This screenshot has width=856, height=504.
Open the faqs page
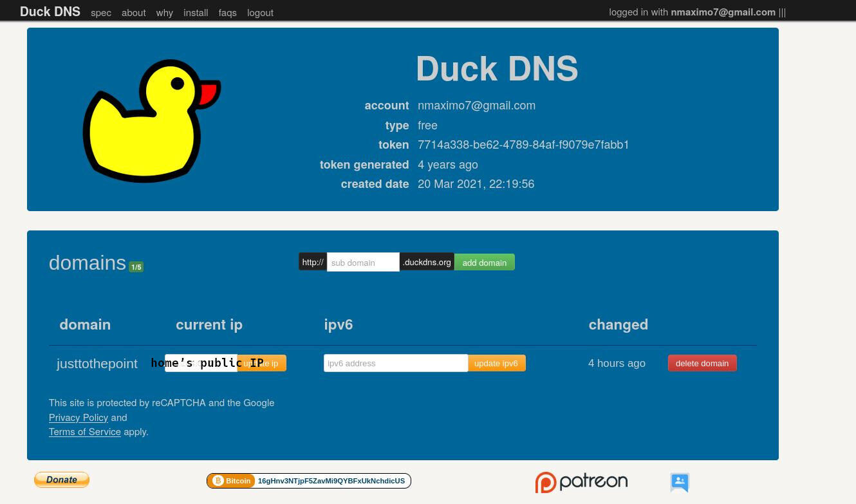pos(227,13)
